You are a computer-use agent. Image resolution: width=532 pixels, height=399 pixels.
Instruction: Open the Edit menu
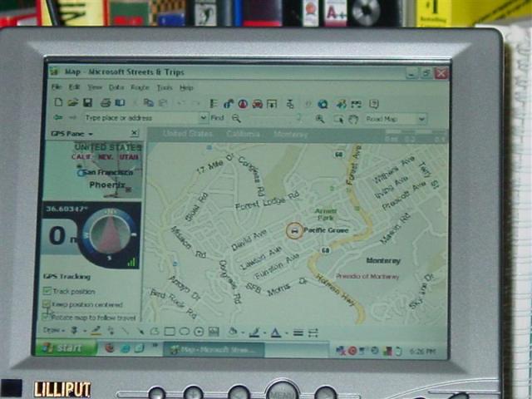(74, 87)
